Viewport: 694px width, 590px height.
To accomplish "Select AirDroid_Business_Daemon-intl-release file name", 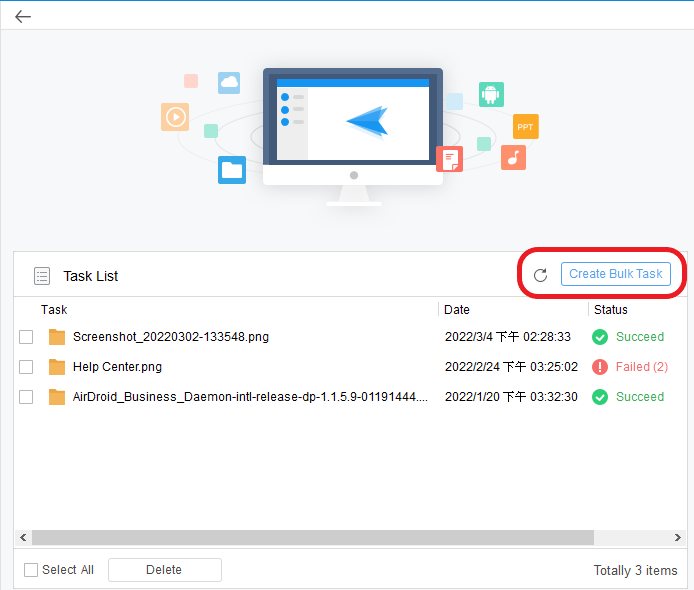I will [x=250, y=397].
